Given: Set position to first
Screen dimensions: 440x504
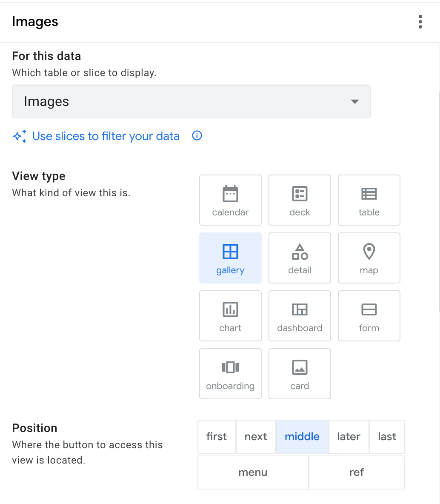Looking at the screenshot, I should pos(217,437).
